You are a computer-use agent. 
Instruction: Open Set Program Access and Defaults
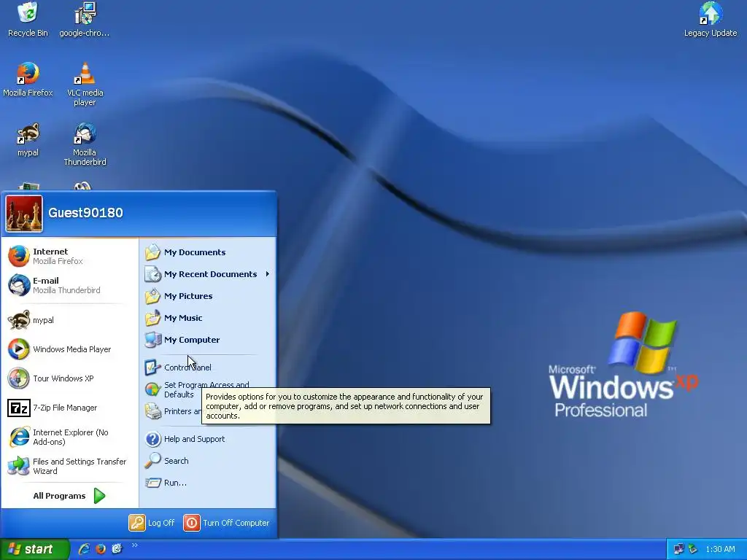[x=207, y=389]
